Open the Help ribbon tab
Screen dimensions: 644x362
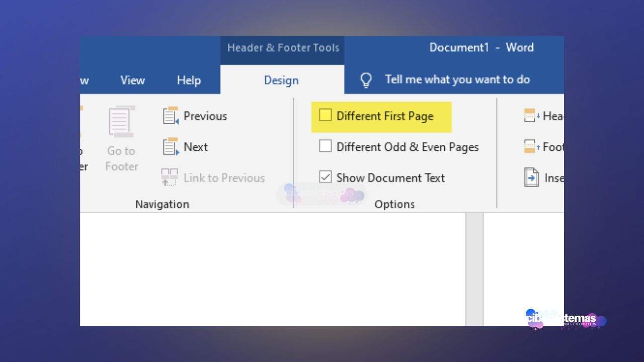[x=189, y=80]
